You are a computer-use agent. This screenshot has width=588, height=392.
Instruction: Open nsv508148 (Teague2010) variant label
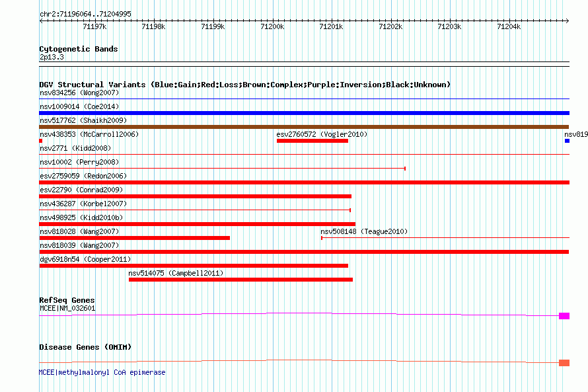tap(364, 231)
